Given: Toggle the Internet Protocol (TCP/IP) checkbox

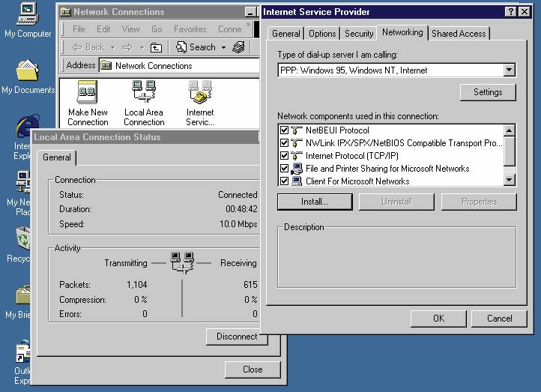Looking at the screenshot, I should pos(284,156).
